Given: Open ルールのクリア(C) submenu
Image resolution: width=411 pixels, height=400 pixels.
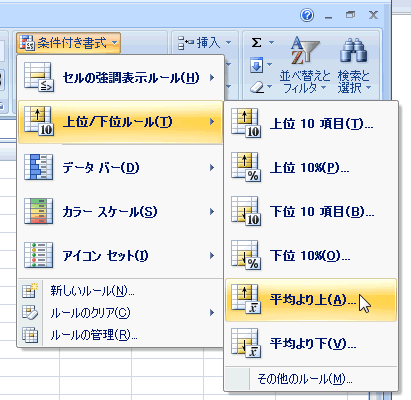Looking at the screenshot, I should (120, 313).
